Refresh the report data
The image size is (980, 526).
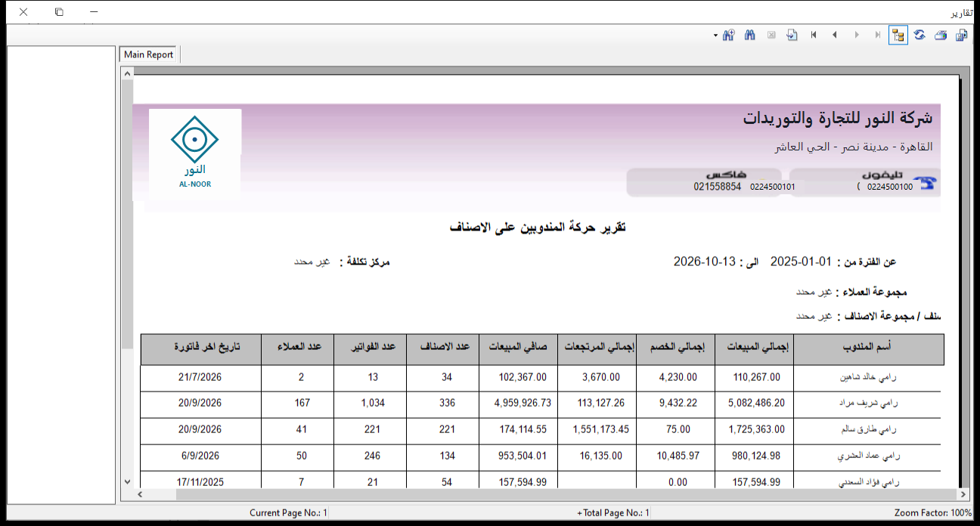[920, 35]
